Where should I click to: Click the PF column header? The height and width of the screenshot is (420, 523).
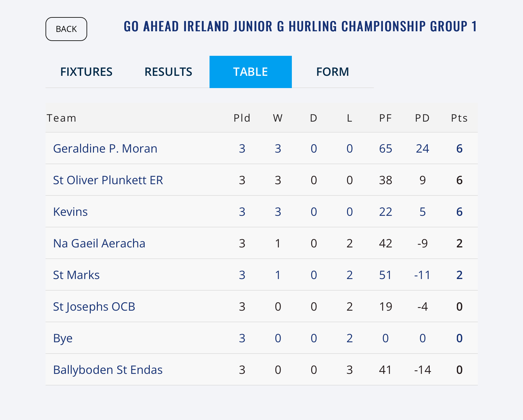point(385,118)
